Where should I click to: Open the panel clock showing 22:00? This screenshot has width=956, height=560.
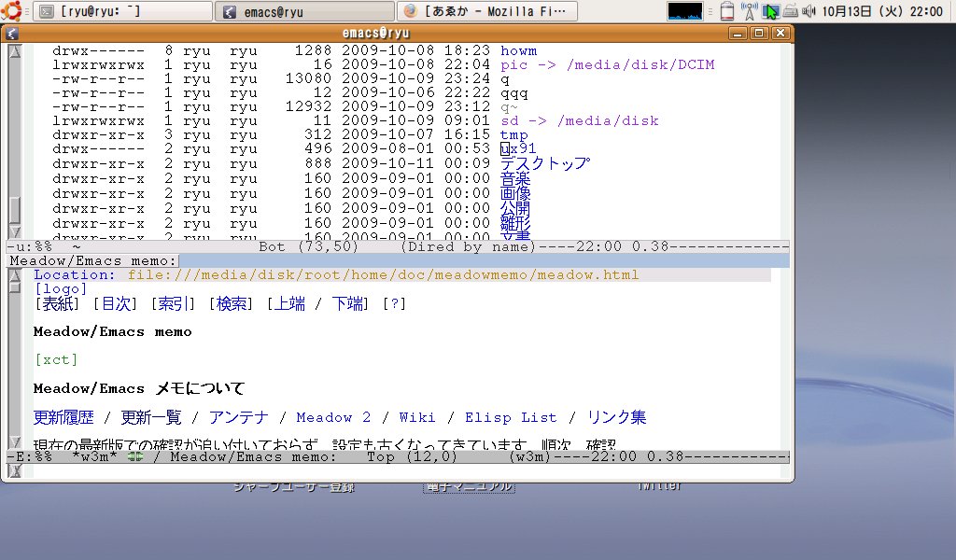(x=881, y=11)
